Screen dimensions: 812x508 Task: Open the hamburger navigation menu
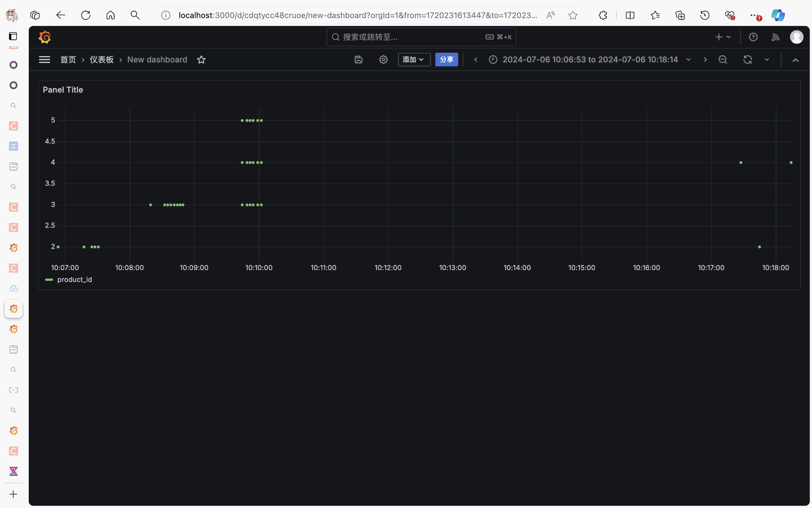(44, 60)
